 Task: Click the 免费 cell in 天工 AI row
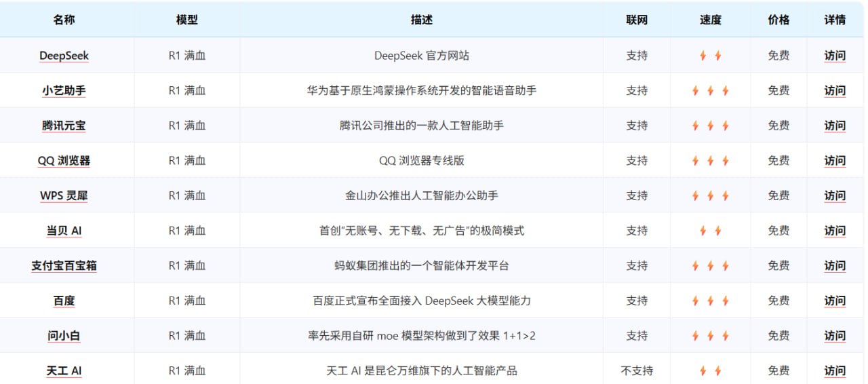pos(778,371)
